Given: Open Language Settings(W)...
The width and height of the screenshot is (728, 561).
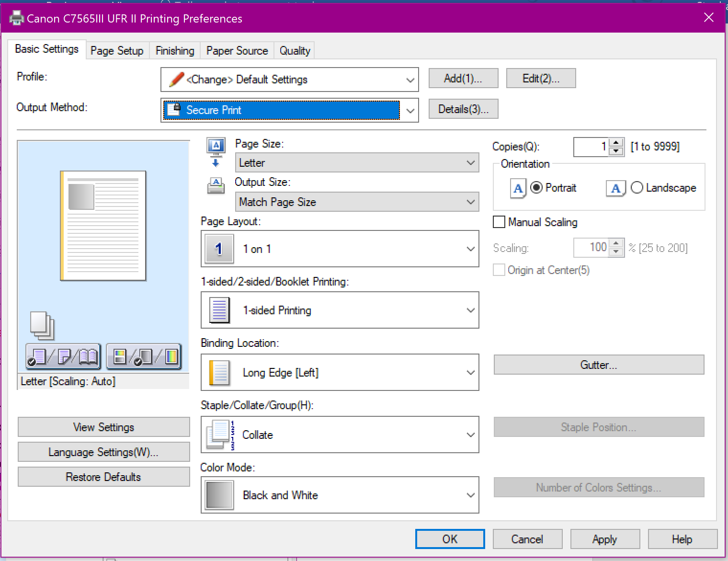Looking at the screenshot, I should tap(104, 452).
